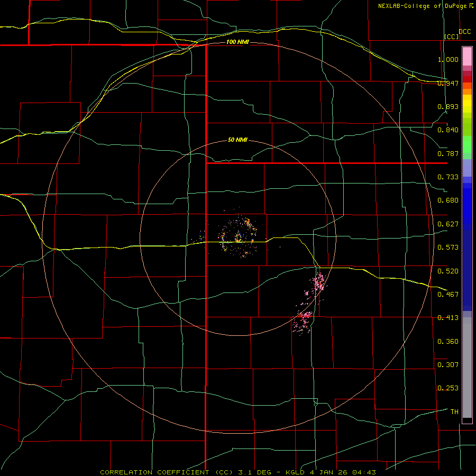Click the 1.000 value on the color scale
476x476 pixels.
click(x=448, y=59)
